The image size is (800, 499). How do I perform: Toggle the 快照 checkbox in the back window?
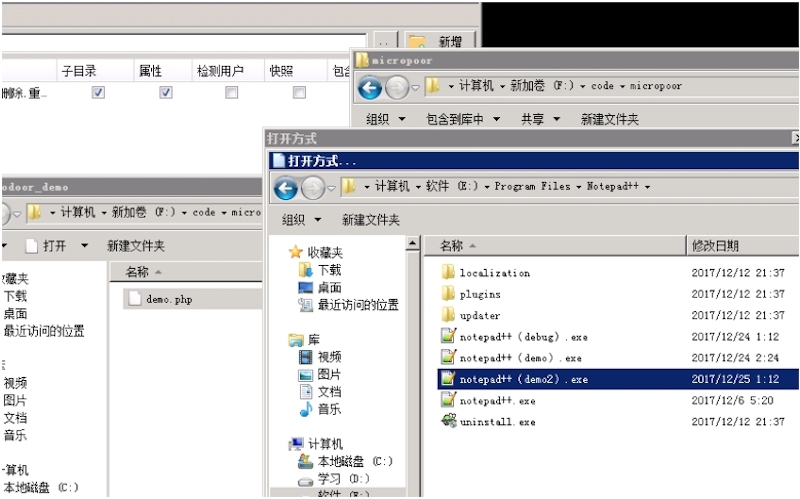point(299,92)
